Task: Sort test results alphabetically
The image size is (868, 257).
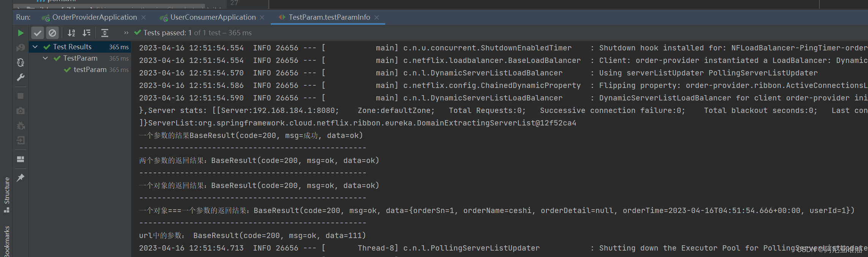Action: [x=71, y=33]
